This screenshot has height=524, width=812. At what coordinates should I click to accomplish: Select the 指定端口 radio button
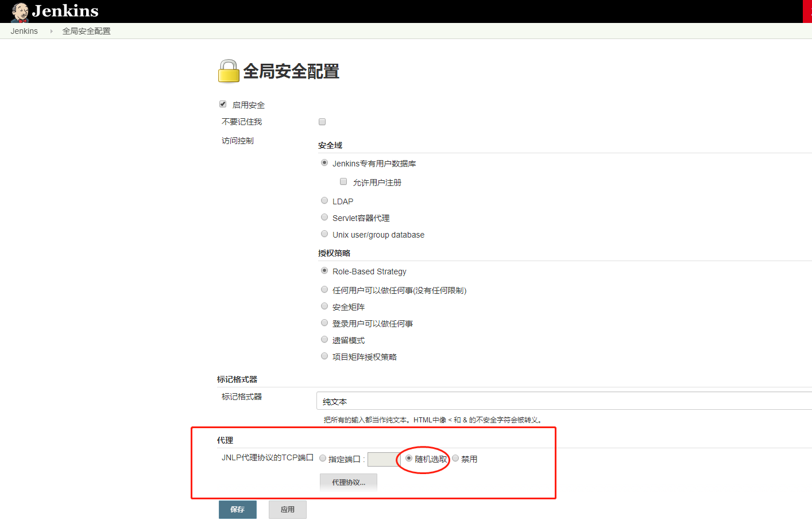323,458
